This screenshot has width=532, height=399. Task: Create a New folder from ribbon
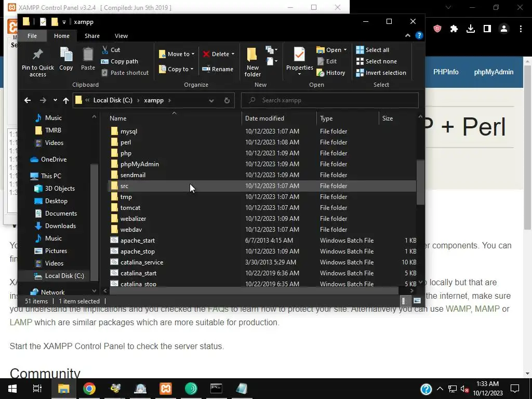[x=252, y=62]
